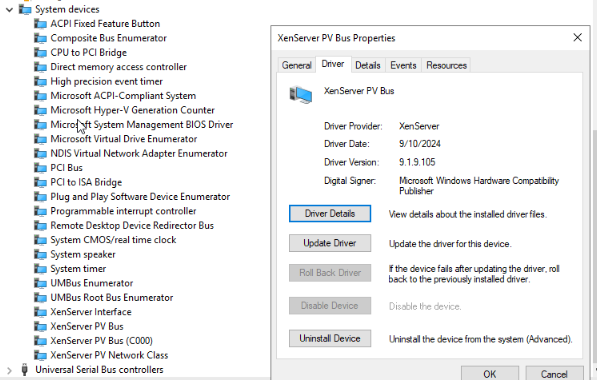Image resolution: width=597 pixels, height=380 pixels.
Task: Select the System devices label
Action: [x=67, y=9]
